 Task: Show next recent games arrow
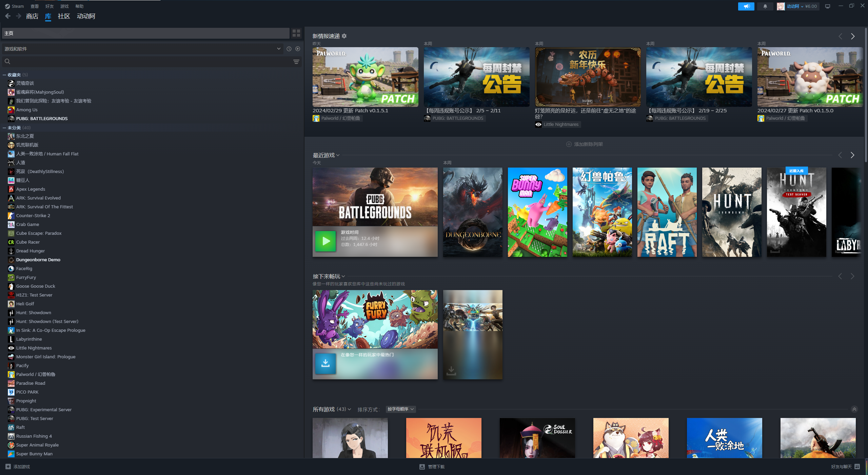852,155
